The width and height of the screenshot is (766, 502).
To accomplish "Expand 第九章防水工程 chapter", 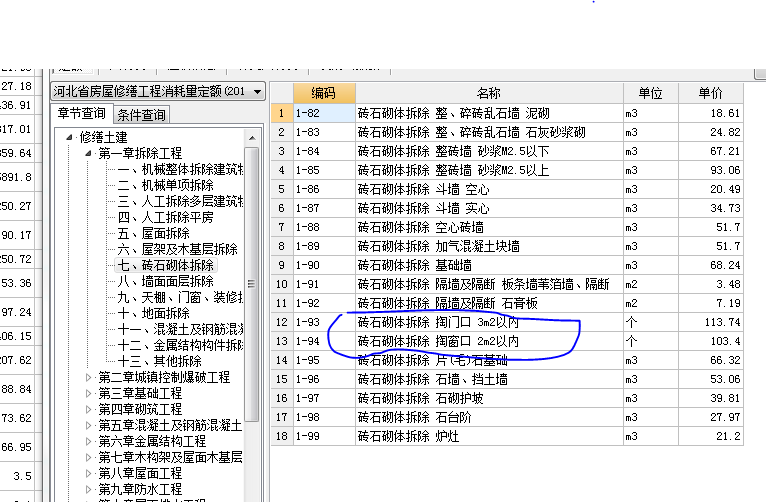I will coord(88,489).
